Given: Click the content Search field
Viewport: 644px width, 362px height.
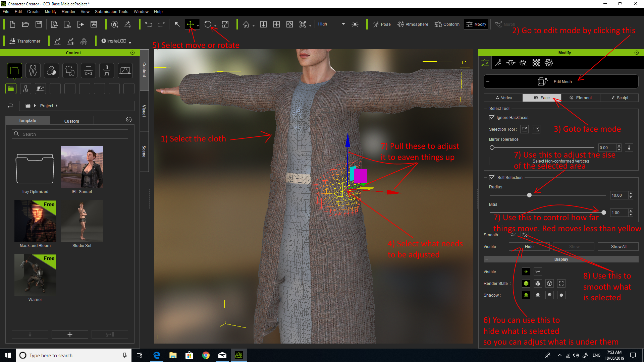Looking at the screenshot, I should click(70, 134).
